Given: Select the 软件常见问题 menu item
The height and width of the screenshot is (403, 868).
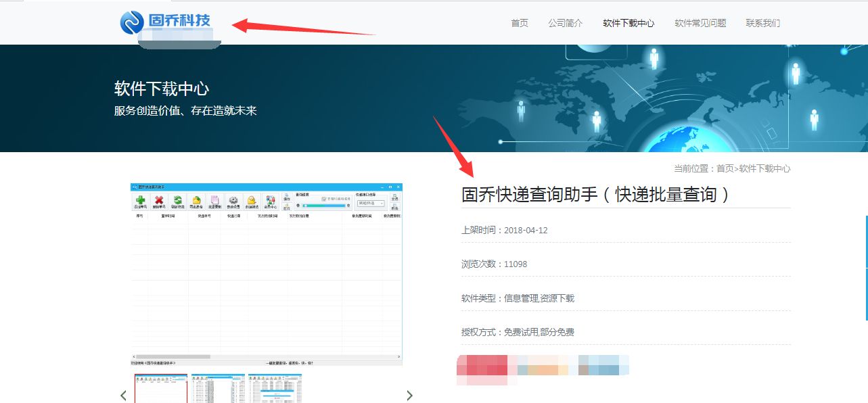Looking at the screenshot, I should click(x=700, y=22).
